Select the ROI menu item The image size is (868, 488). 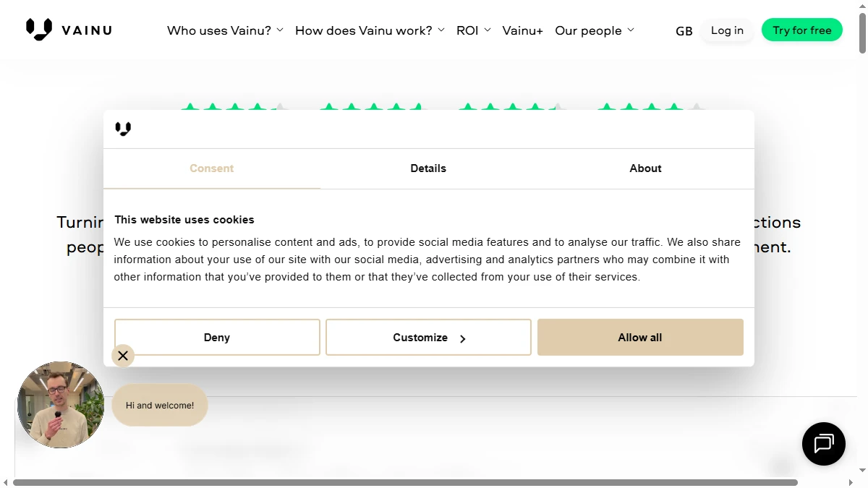click(468, 30)
